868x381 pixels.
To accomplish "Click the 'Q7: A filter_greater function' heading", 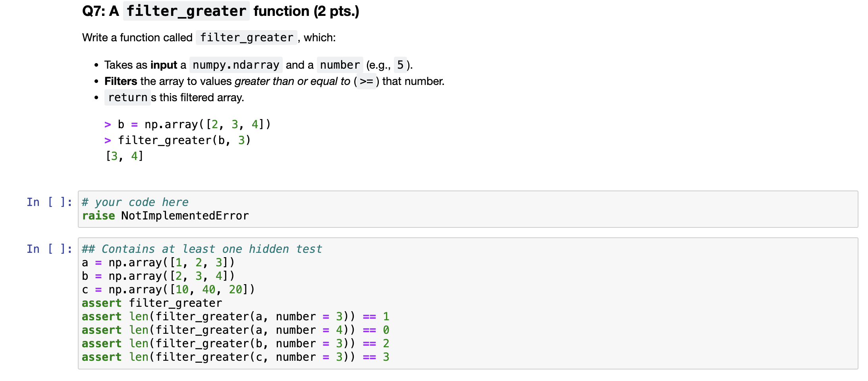I will tap(221, 11).
